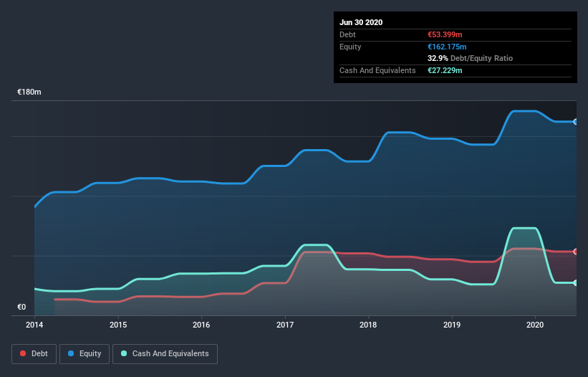The width and height of the screenshot is (588, 377).
Task: Toggle the Equity legend button
Action: point(85,354)
